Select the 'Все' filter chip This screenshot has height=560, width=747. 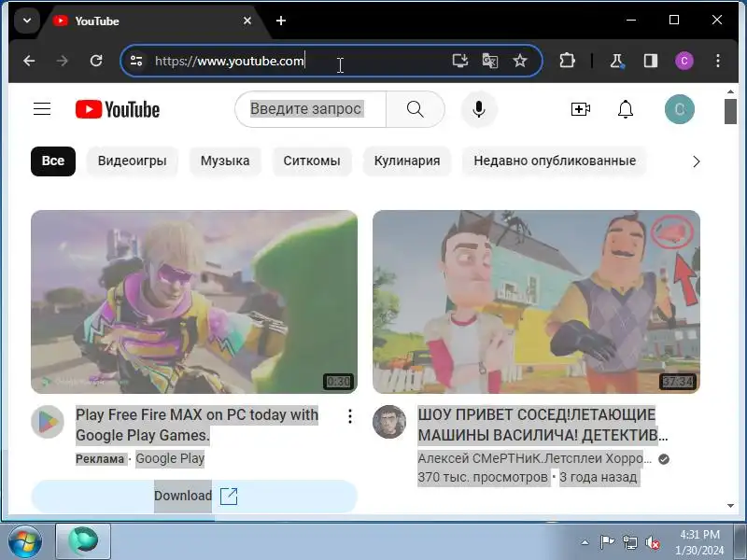(53, 161)
